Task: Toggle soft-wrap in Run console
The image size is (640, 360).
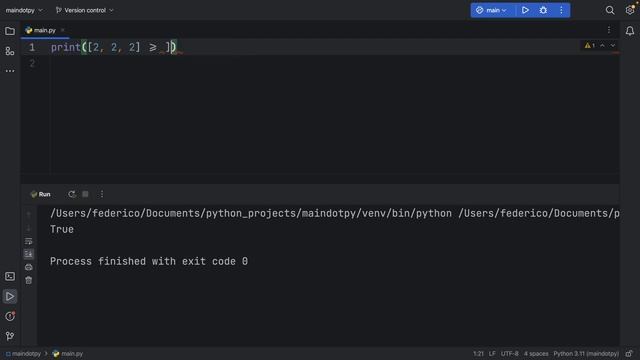Action: pos(29,241)
